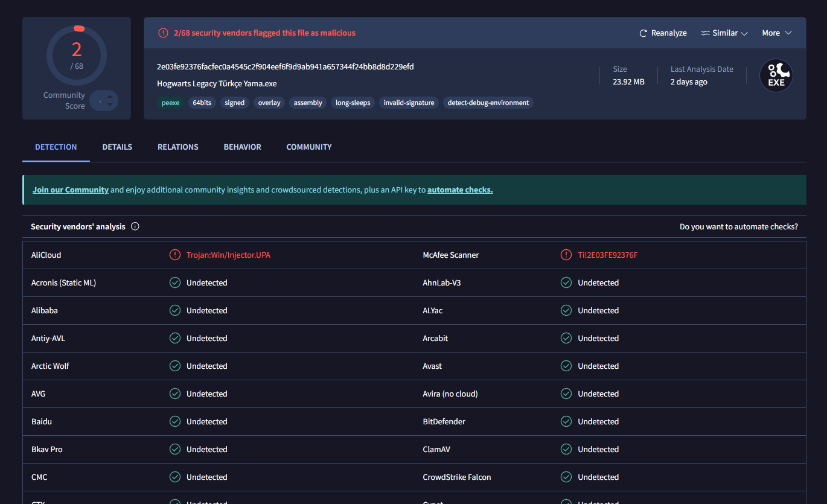This screenshot has width=827, height=504.
Task: Click the 2/68 security vendors flagged message
Action: tap(264, 33)
